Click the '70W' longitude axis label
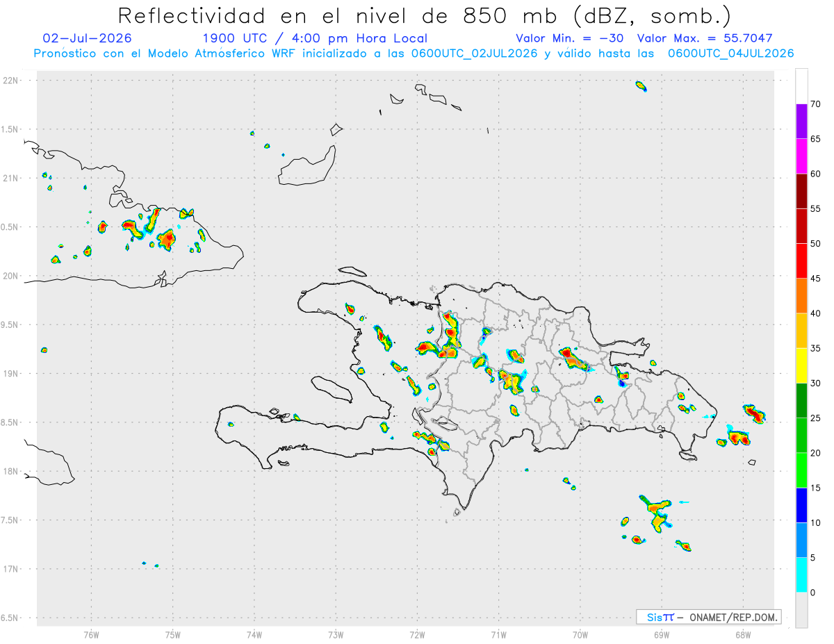This screenshot has height=644, width=834. tap(580, 634)
